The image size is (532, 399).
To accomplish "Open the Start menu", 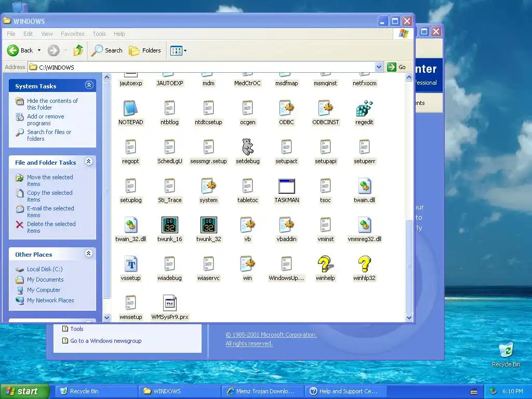I will (x=24, y=391).
